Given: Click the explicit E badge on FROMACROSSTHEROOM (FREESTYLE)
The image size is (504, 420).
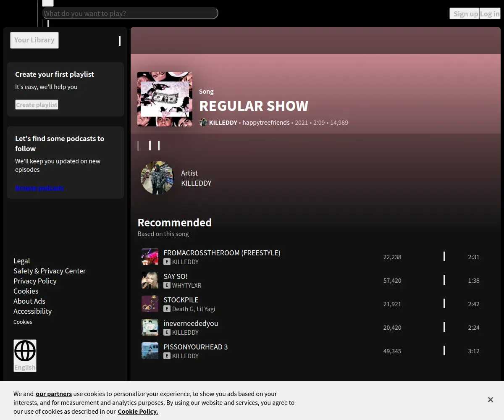Looking at the screenshot, I should pos(167,262).
